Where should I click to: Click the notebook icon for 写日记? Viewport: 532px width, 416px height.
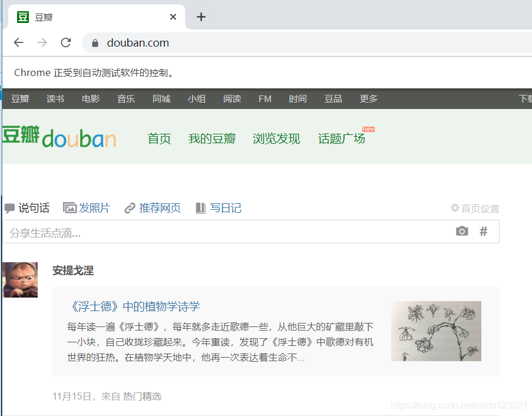coord(200,208)
